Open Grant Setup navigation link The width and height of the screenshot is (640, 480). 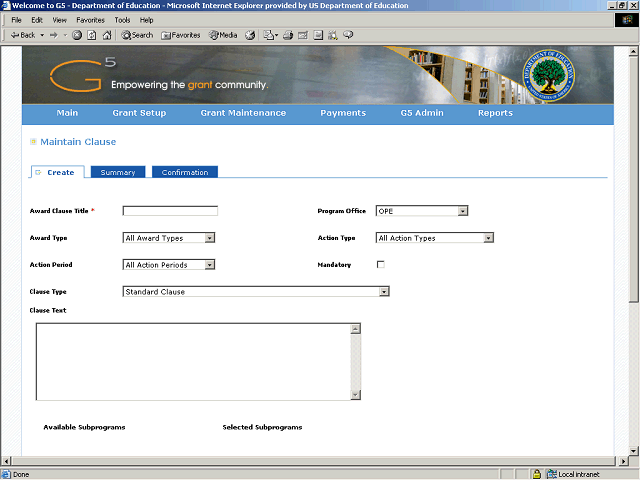pos(139,113)
